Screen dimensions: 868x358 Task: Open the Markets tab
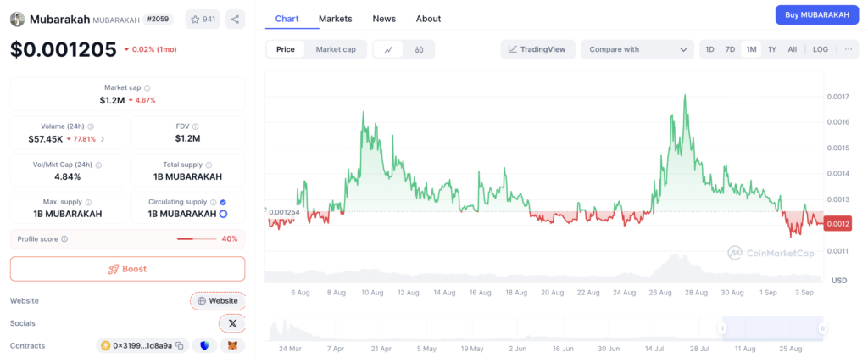[336, 19]
